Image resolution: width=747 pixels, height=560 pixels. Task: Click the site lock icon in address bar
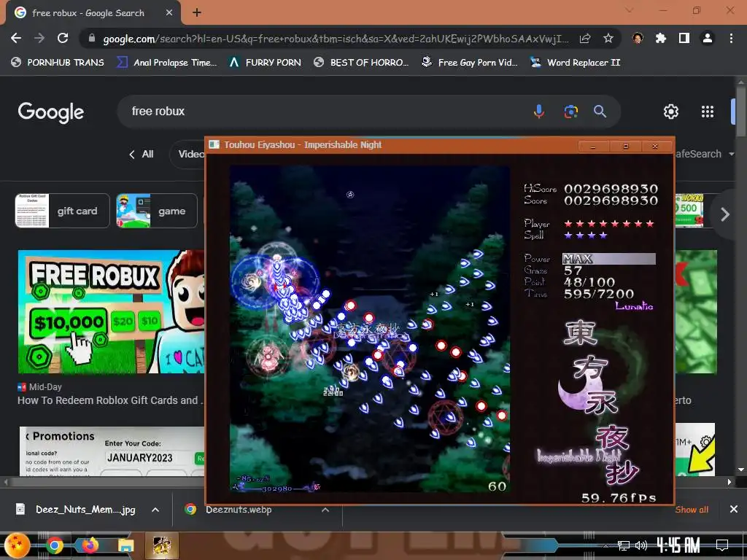[92, 39]
